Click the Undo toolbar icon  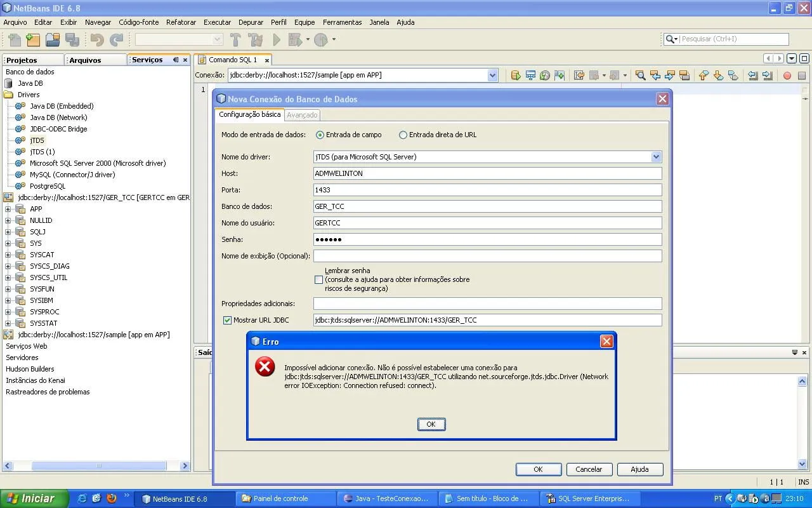96,40
